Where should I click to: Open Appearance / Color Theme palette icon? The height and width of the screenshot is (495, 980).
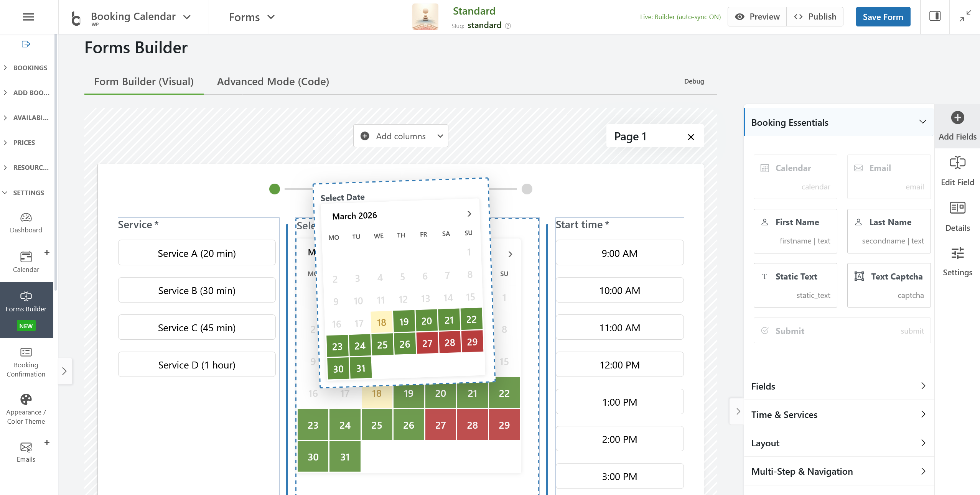tap(26, 400)
